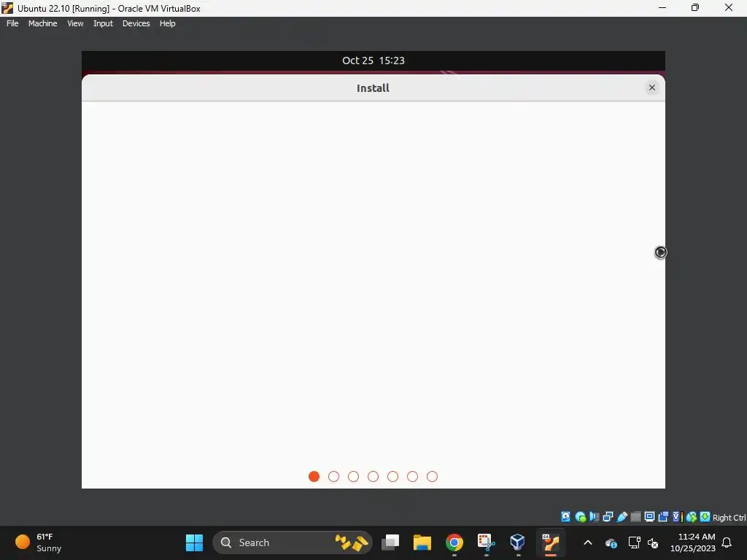Click the network adapters status icon
Screen dimensions: 747x560
pos(608,517)
